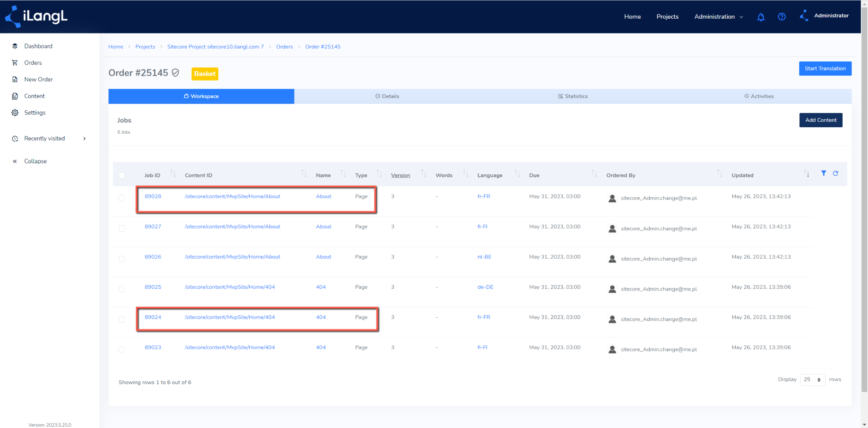Switch to the Statistics tab

click(573, 96)
